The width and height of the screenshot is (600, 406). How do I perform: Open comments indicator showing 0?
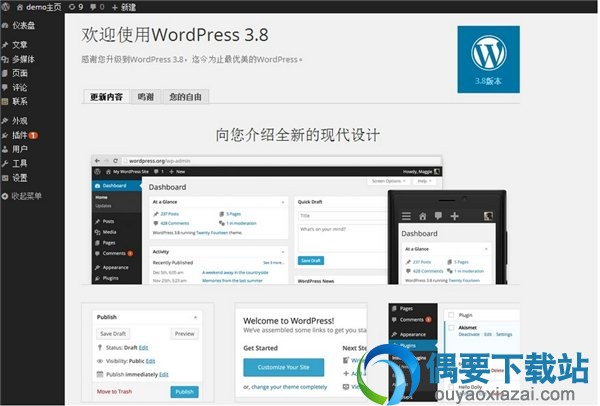tap(97, 7)
